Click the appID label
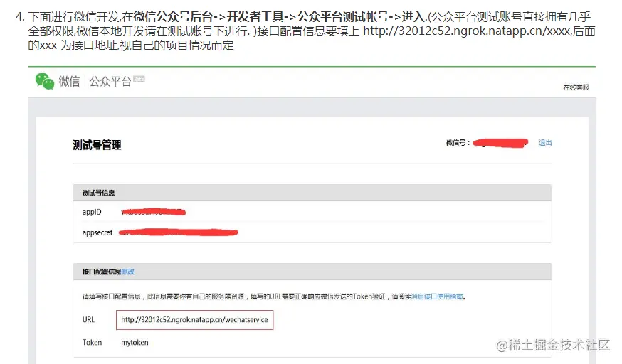 tap(92, 212)
